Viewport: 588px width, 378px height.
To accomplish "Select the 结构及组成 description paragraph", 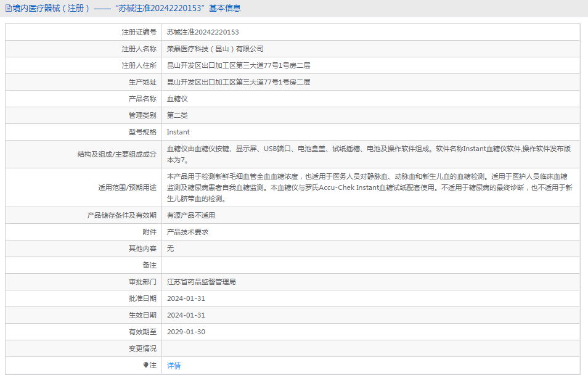I will 369,155.
